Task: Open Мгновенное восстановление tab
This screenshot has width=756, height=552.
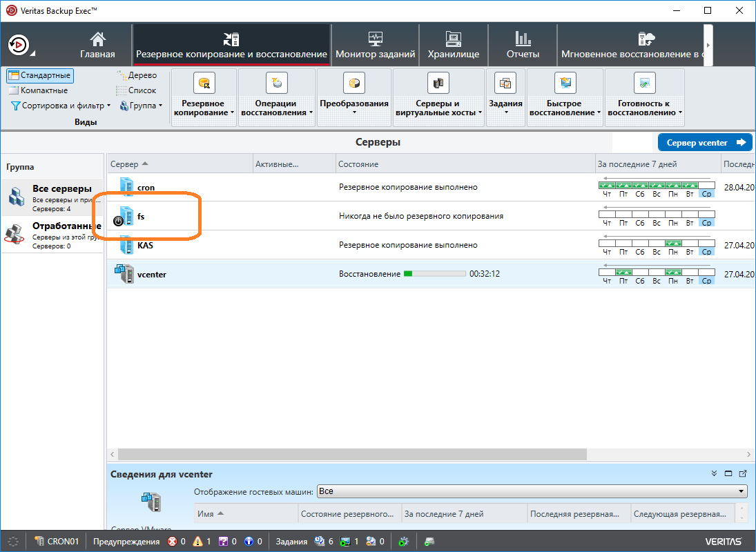Action: pyautogui.click(x=630, y=46)
